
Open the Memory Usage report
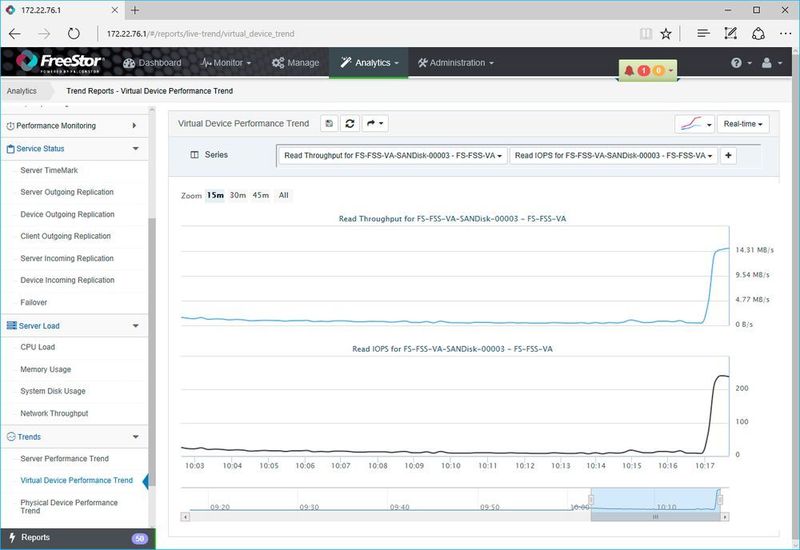click(46, 369)
